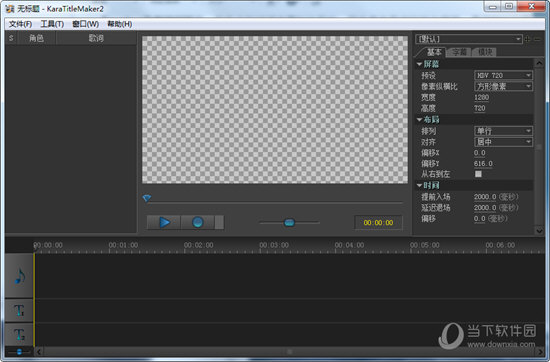This screenshot has height=362, width=550.
Task: Click the 00:05:00 timeline ruler mark
Action: (425, 245)
